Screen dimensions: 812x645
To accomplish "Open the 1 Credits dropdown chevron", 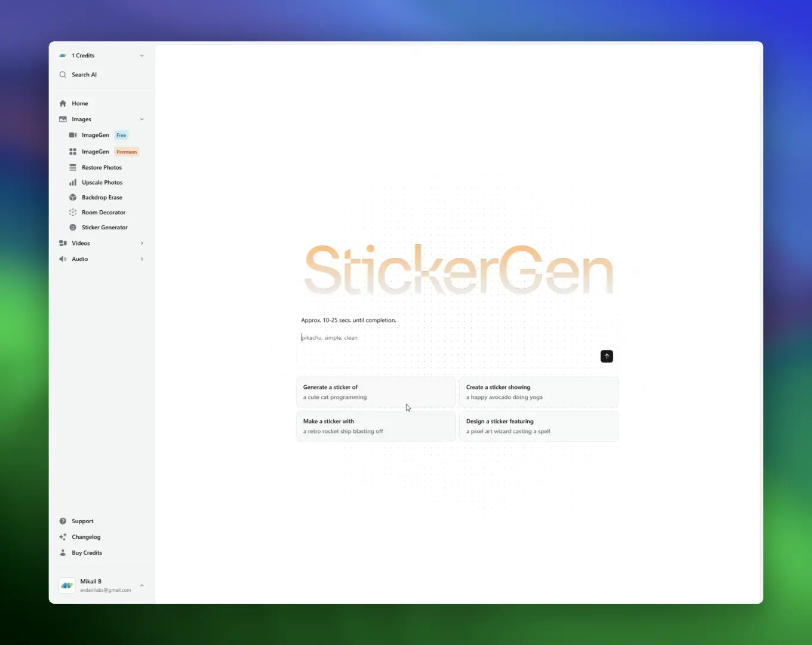I will (x=142, y=56).
